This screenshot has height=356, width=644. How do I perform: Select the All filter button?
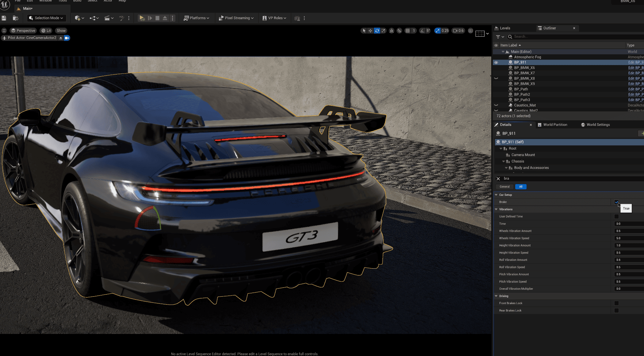pos(521,187)
